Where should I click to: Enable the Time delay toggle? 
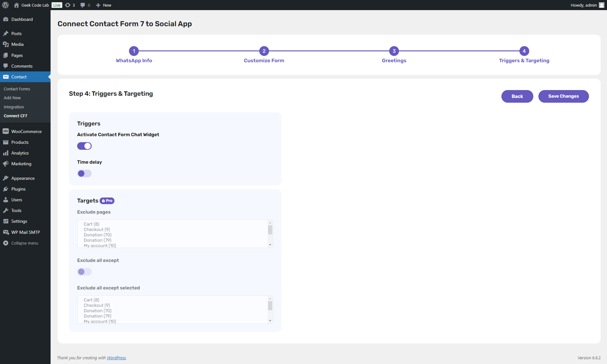coord(84,173)
